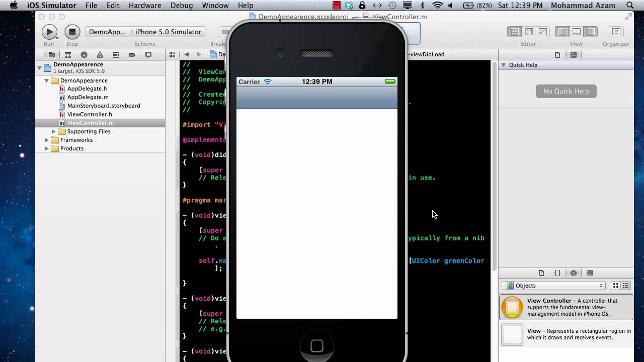The image size is (644, 362).
Task: Show the Object library cube icon
Action: [x=574, y=273]
